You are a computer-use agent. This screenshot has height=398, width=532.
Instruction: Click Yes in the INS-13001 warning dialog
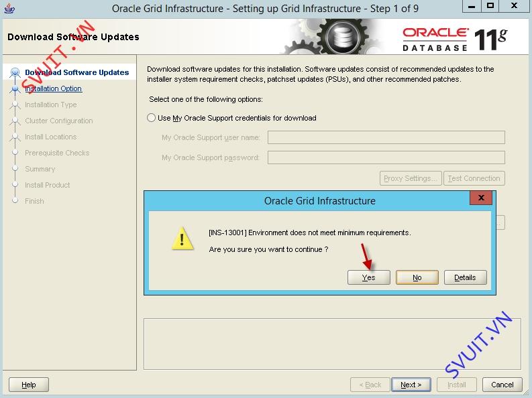click(368, 277)
